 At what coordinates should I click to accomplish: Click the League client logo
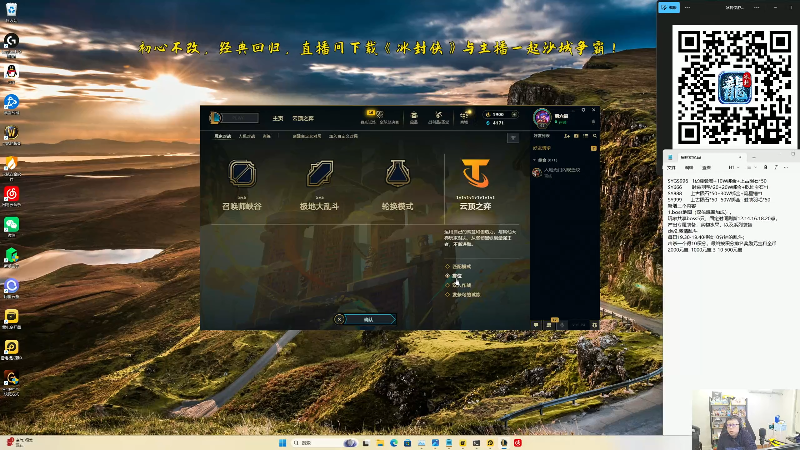(x=215, y=118)
